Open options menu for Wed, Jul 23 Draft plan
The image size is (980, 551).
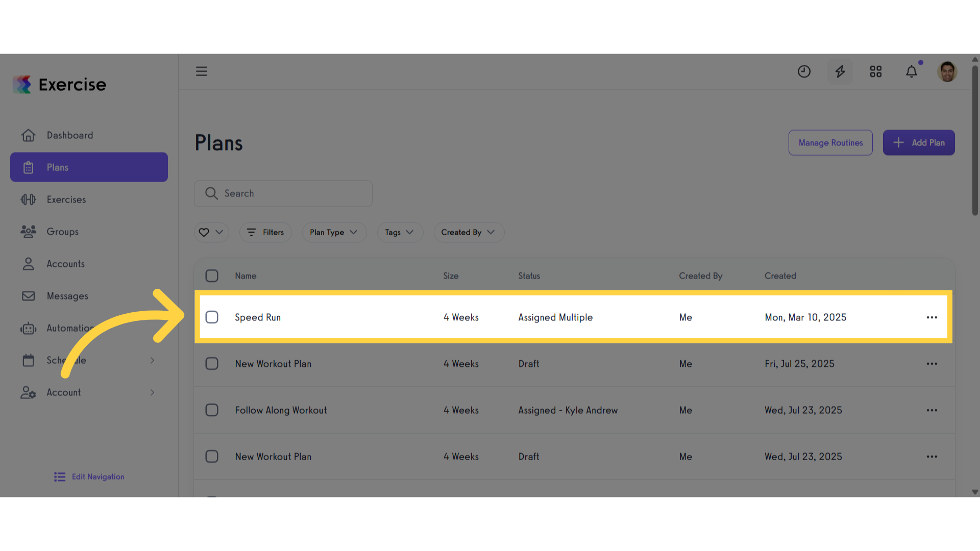click(932, 457)
